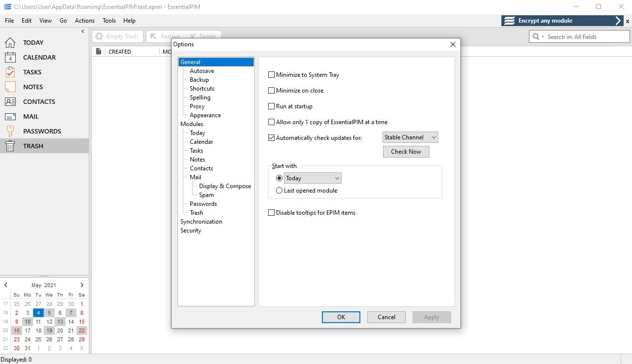Uncheck Automatically check updates for
This screenshot has width=632, height=364.
[x=271, y=138]
